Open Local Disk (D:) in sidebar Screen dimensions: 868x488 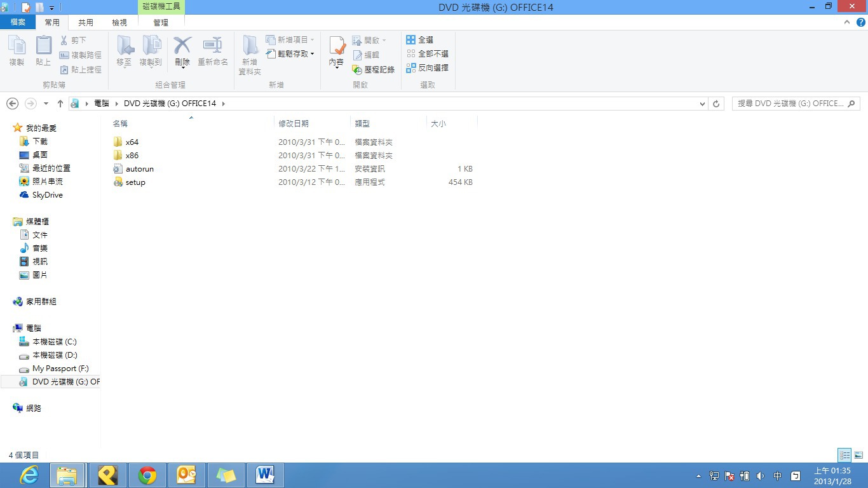pyautogui.click(x=48, y=355)
